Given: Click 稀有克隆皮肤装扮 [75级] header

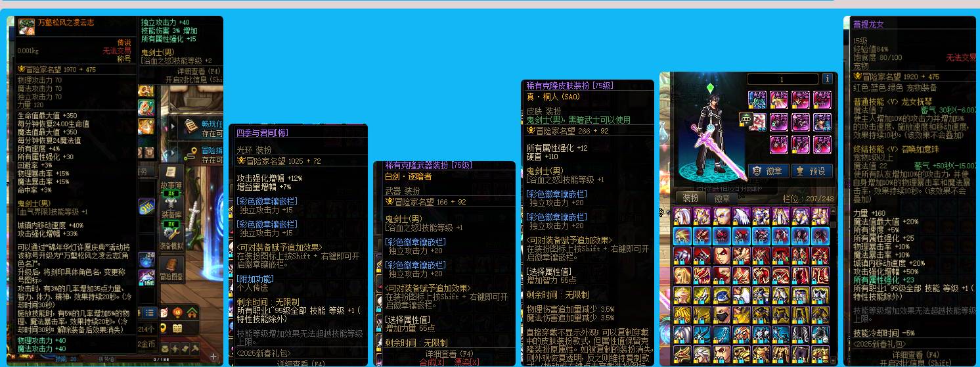Looking at the screenshot, I should (569, 86).
